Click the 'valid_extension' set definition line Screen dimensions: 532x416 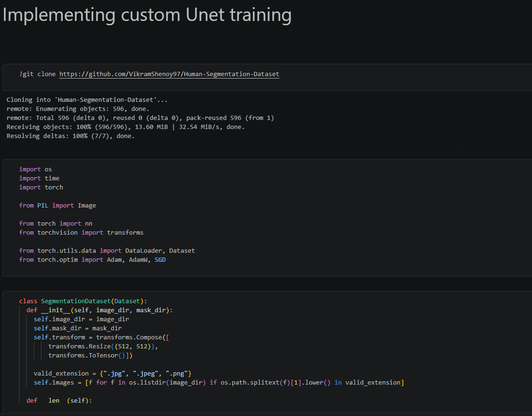(x=113, y=373)
